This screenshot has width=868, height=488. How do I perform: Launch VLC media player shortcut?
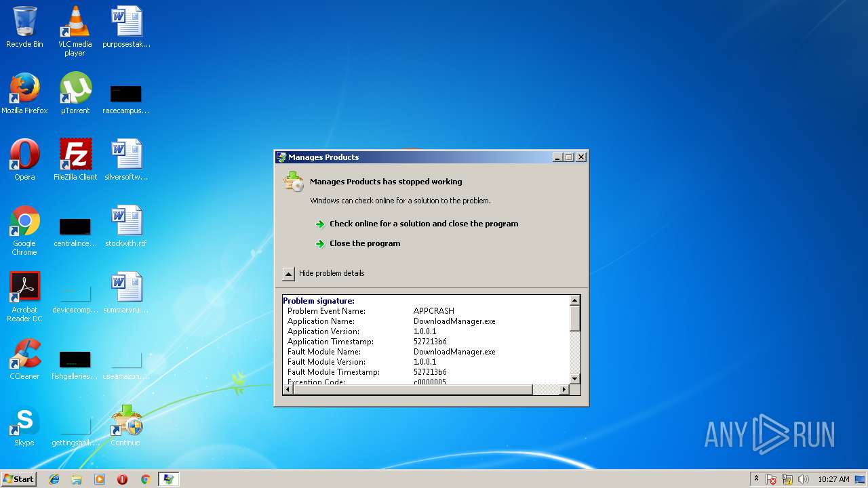pos(75,31)
